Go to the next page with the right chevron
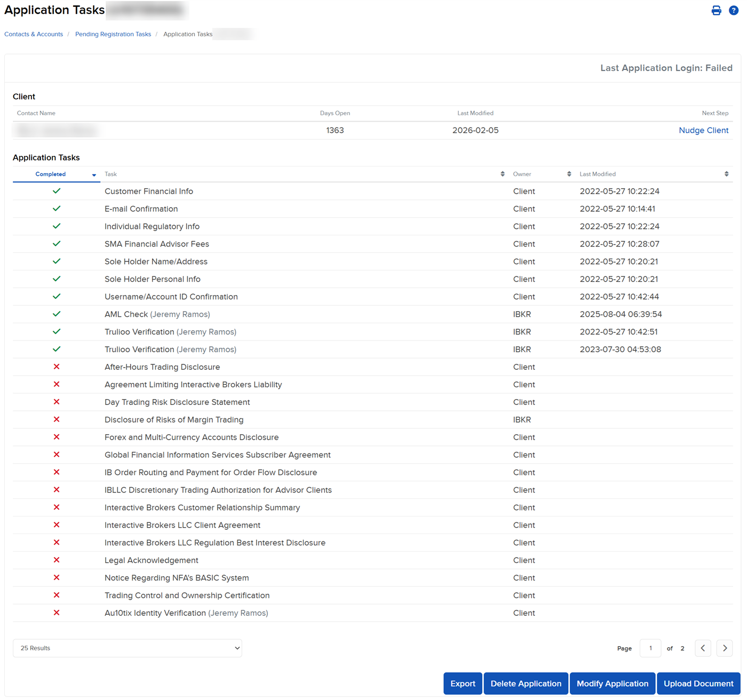747x700 pixels. click(724, 648)
